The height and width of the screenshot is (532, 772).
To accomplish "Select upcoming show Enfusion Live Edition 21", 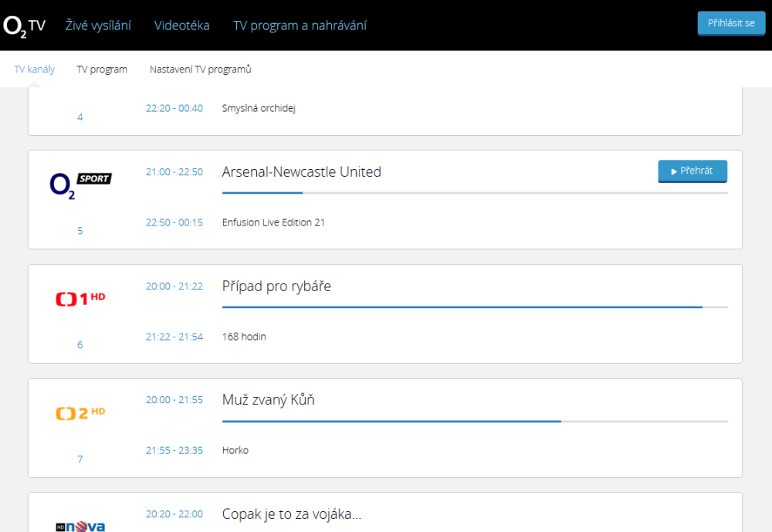I will (x=273, y=222).
